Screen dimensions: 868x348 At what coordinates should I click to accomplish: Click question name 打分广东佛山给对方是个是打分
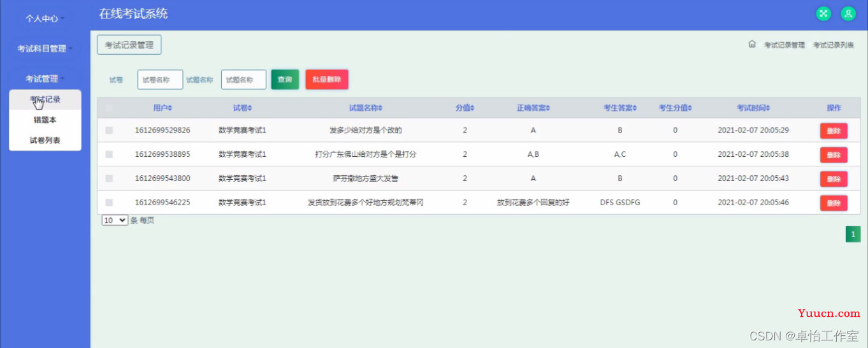pos(366,154)
